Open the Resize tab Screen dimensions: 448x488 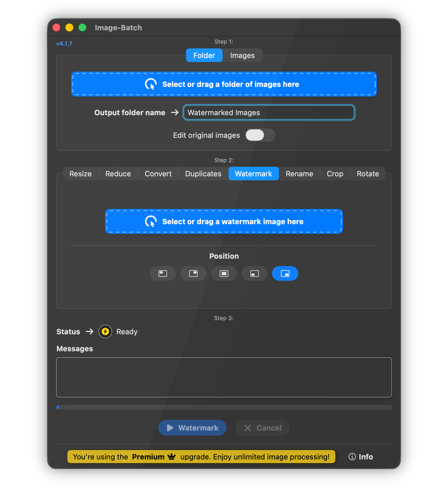click(80, 174)
